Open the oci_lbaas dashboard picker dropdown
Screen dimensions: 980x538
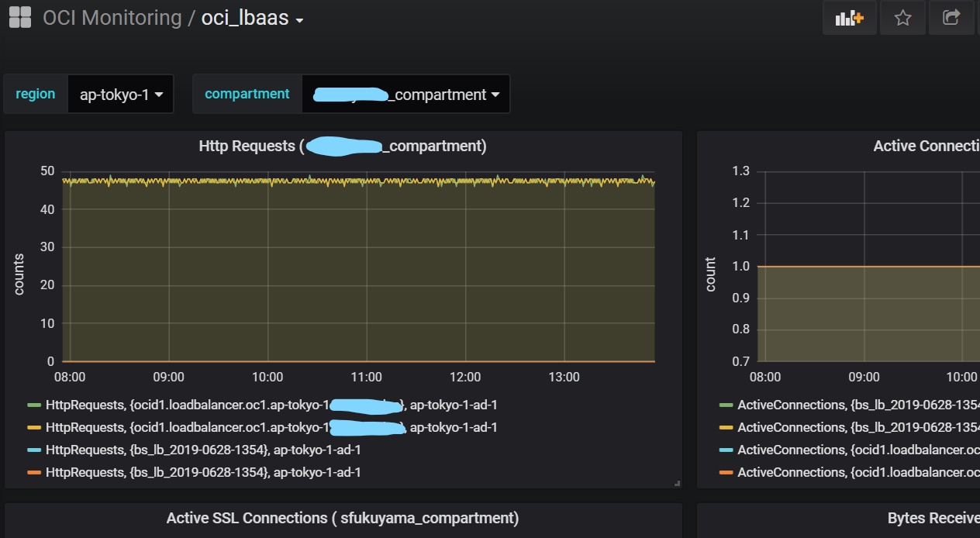pos(252,18)
